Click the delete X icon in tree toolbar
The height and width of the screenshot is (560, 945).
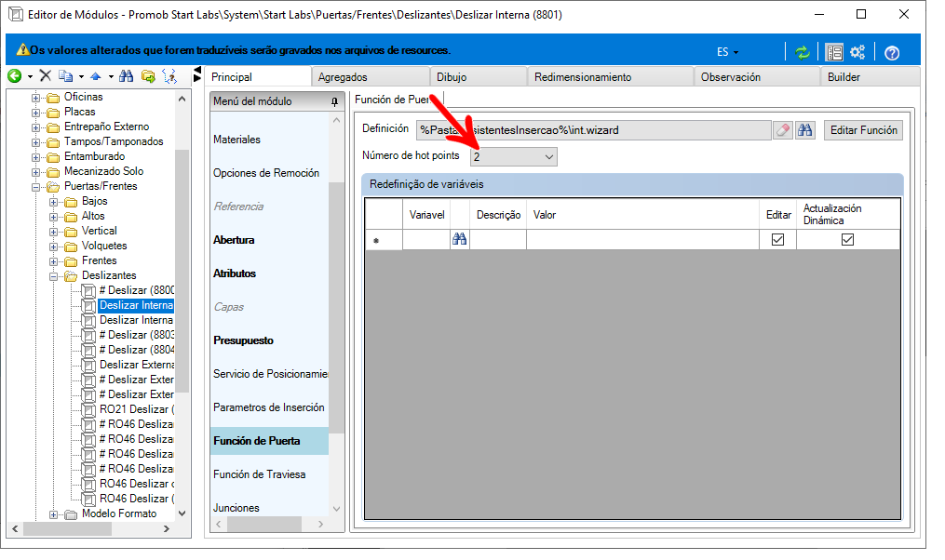point(46,76)
